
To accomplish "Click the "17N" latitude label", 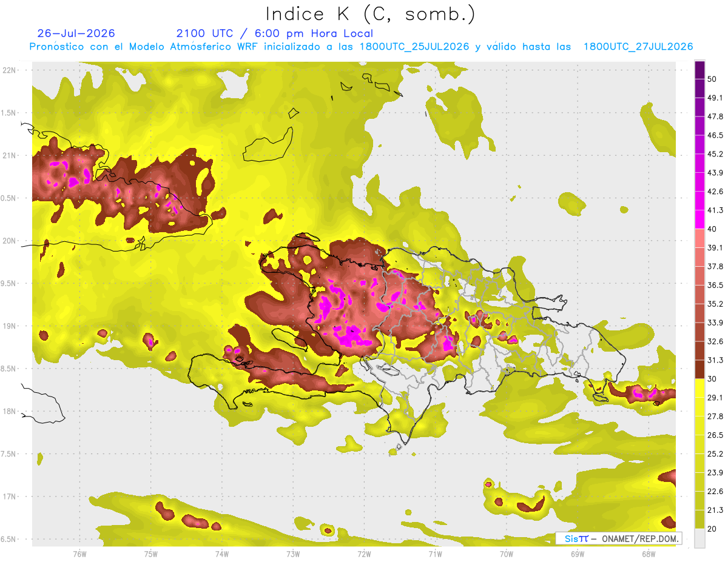I will 9,497.
